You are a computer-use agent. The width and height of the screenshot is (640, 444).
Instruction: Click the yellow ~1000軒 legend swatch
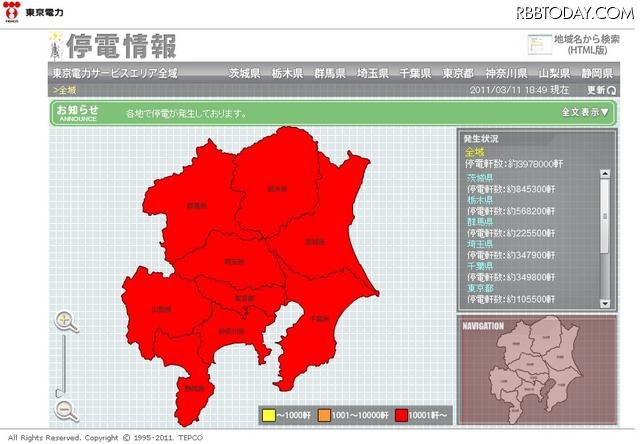click(x=268, y=414)
